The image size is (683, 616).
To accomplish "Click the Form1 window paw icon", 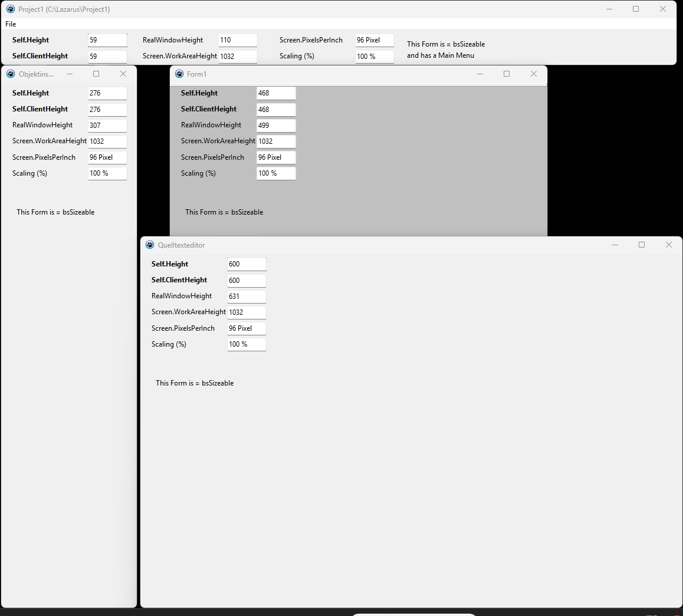I will pyautogui.click(x=179, y=74).
